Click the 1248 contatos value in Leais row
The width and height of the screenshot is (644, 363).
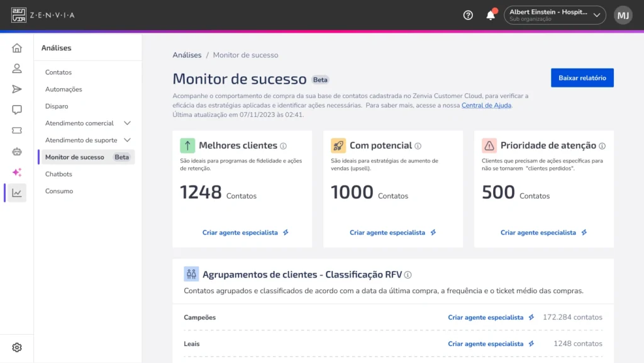578,343
